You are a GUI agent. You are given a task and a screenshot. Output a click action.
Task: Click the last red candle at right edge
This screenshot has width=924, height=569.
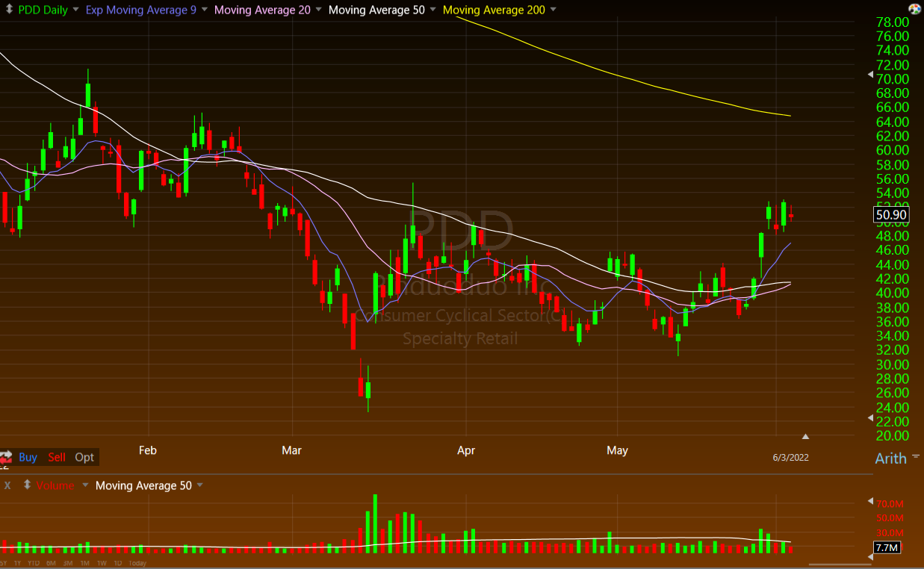791,216
